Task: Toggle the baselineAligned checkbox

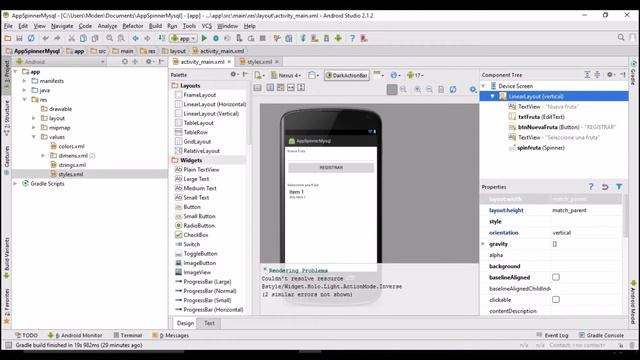Action: 556,277
